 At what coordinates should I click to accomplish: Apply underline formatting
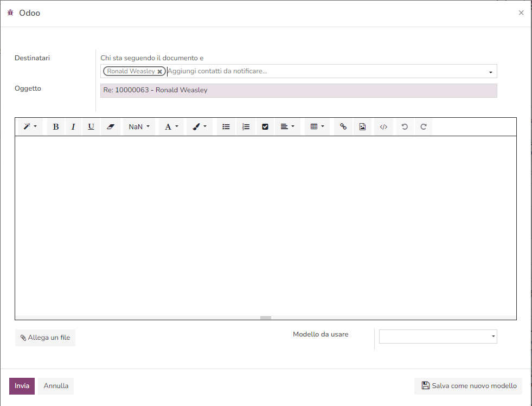click(91, 126)
